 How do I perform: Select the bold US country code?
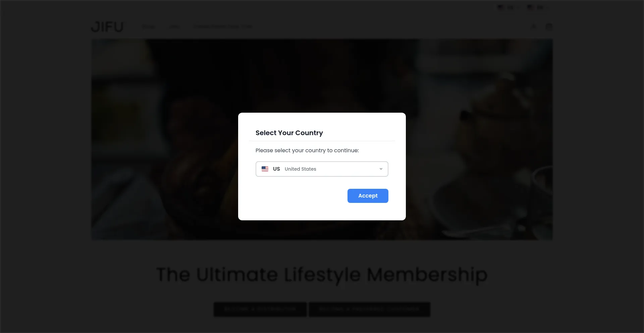coord(276,169)
